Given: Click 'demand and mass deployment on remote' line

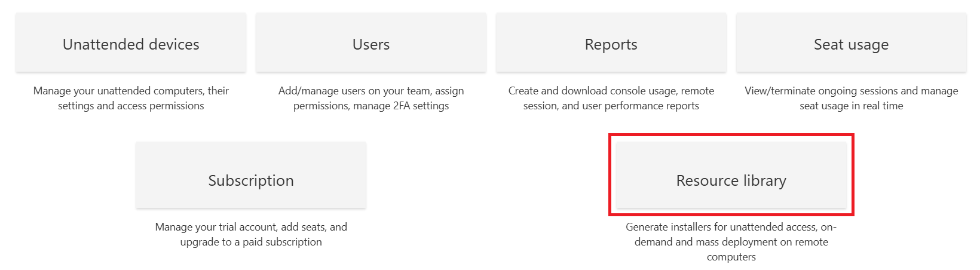Looking at the screenshot, I should pyautogui.click(x=731, y=242).
